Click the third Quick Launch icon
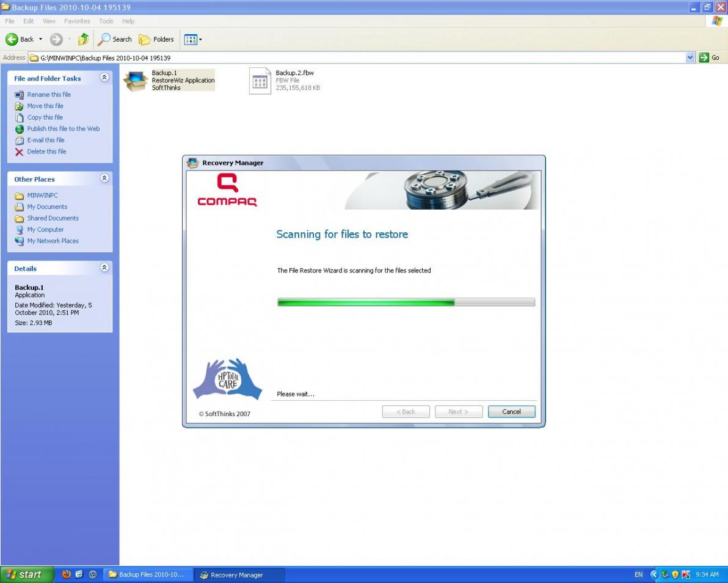The width and height of the screenshot is (728, 583). click(x=92, y=574)
